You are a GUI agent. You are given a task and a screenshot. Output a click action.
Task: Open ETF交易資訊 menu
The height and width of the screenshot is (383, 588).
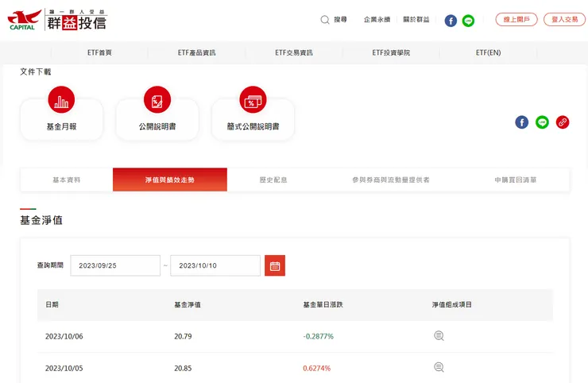click(294, 53)
